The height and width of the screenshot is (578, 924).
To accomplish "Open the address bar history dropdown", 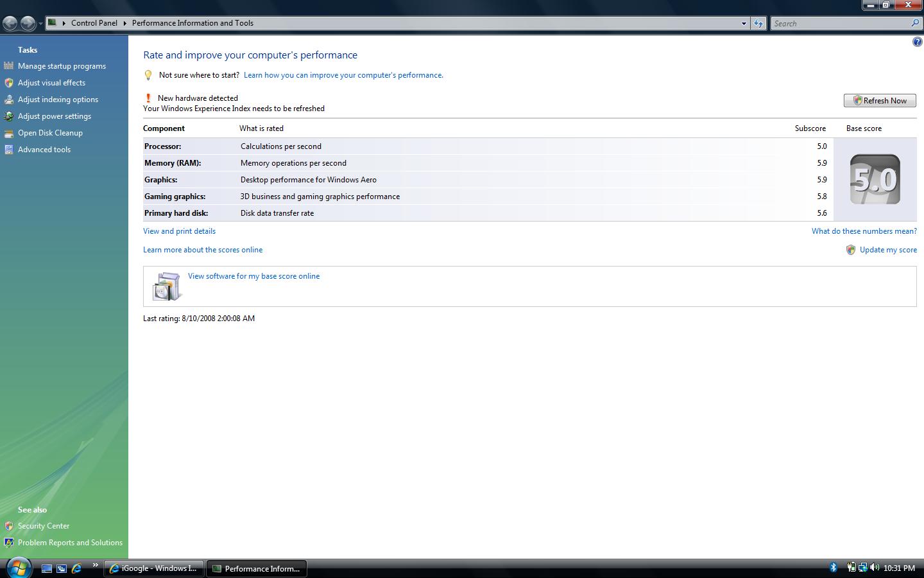I will [744, 23].
